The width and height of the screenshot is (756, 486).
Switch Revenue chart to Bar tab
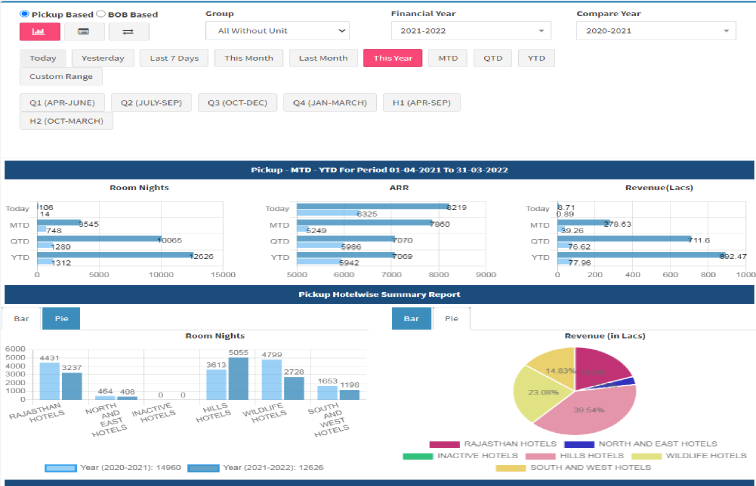click(x=411, y=319)
